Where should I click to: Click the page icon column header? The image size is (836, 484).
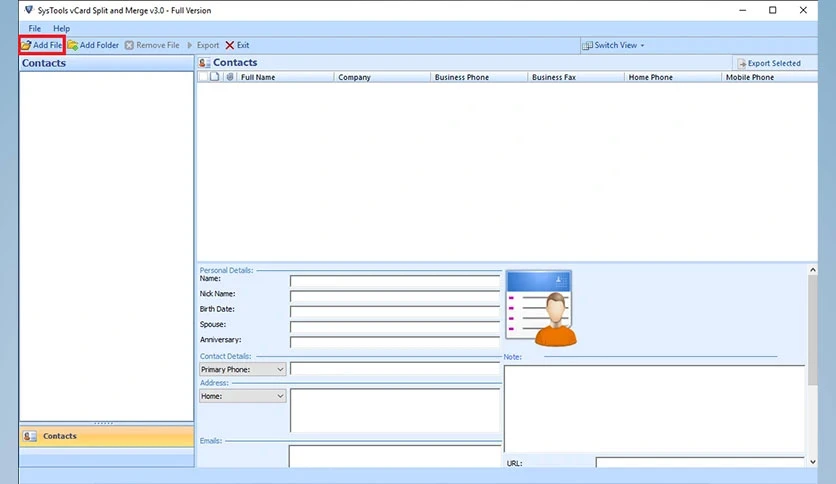tap(214, 77)
